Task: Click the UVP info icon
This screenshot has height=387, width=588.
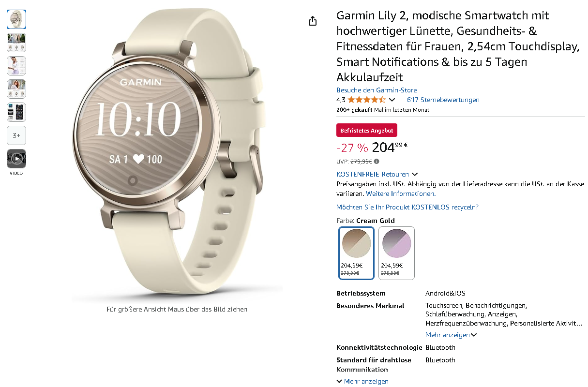Action: 377,162
